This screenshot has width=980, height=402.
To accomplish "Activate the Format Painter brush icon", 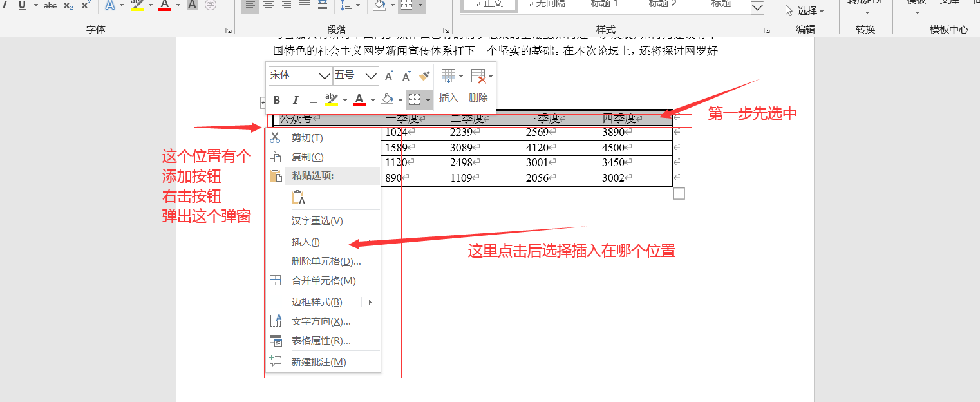I will click(x=424, y=75).
